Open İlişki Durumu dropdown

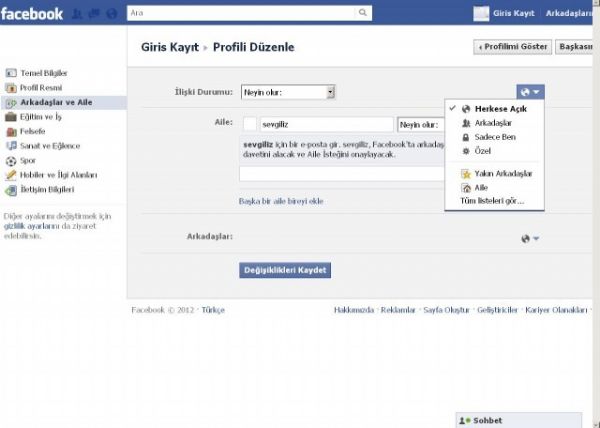coord(288,92)
